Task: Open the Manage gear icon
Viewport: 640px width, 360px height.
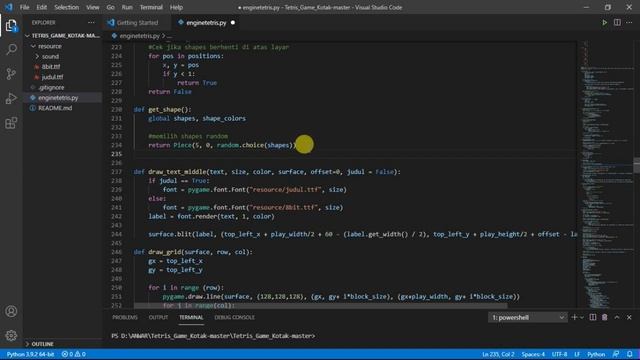Action: pyautogui.click(x=11, y=336)
